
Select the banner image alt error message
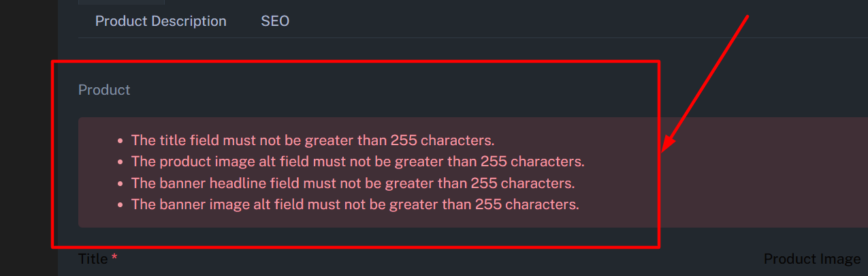coord(355,204)
